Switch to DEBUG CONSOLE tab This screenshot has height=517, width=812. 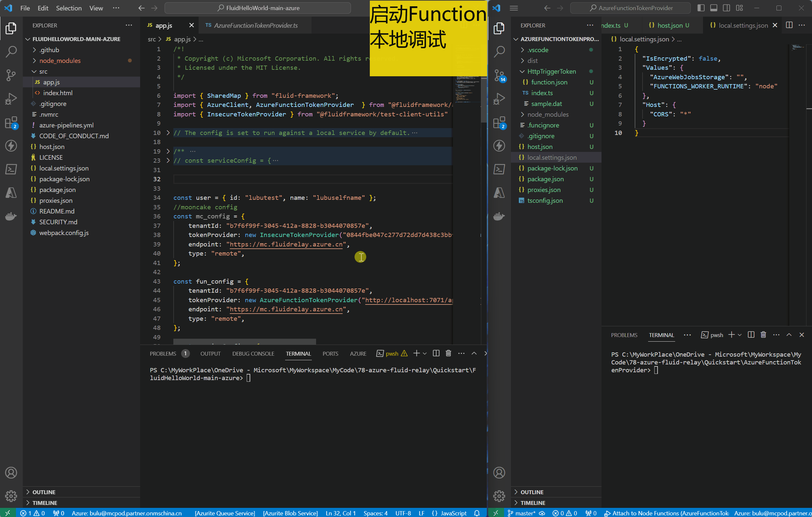click(253, 353)
